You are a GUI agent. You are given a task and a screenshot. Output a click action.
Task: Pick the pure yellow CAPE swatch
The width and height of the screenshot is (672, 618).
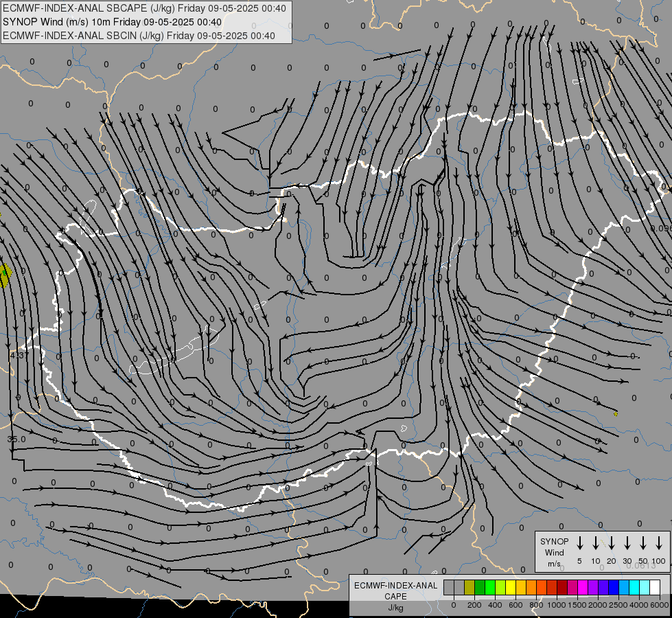511,587
